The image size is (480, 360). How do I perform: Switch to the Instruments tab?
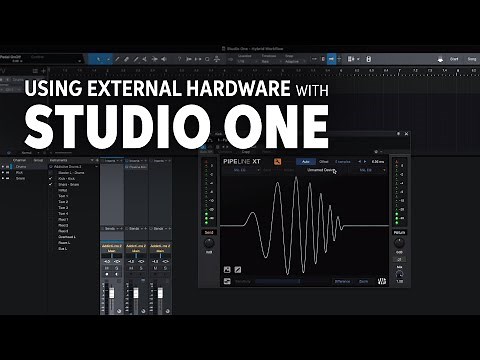click(x=58, y=160)
